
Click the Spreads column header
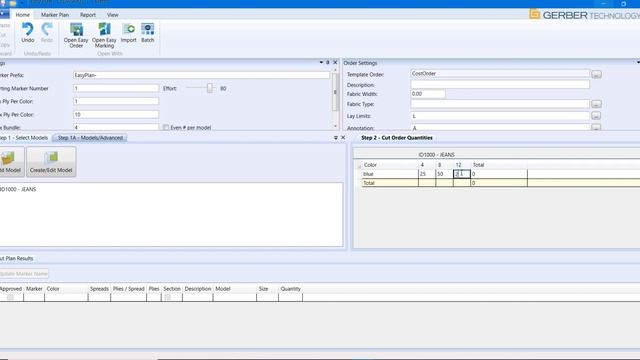[x=99, y=289]
